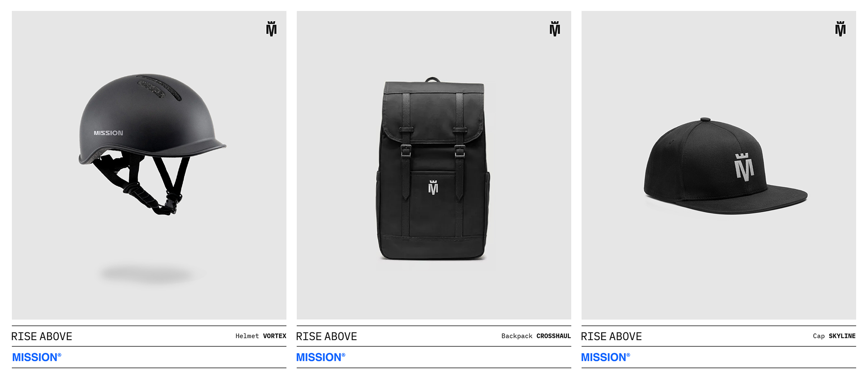Click the helmet's chin strap buckle
Viewport: 868px width, 378px height.
coord(170,204)
